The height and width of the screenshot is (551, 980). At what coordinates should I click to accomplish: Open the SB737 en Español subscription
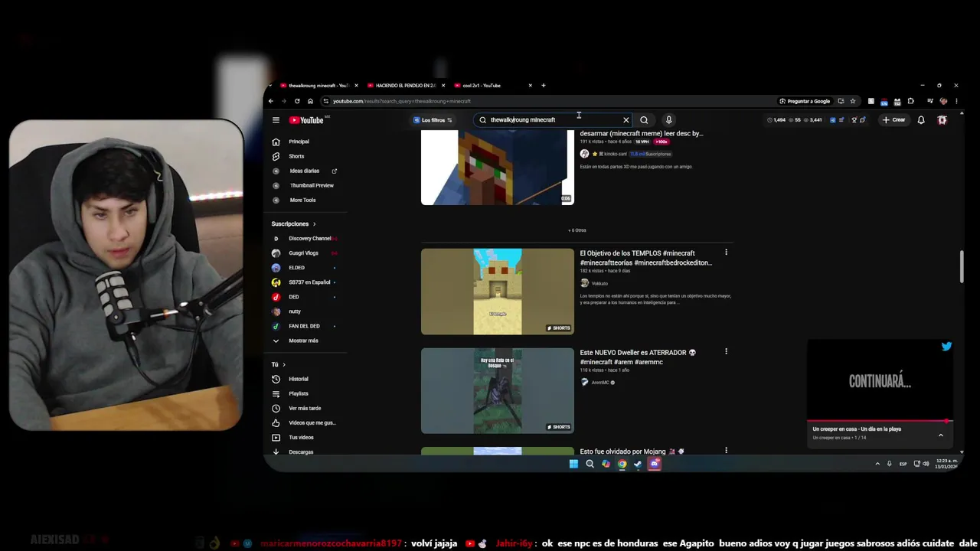(x=305, y=282)
